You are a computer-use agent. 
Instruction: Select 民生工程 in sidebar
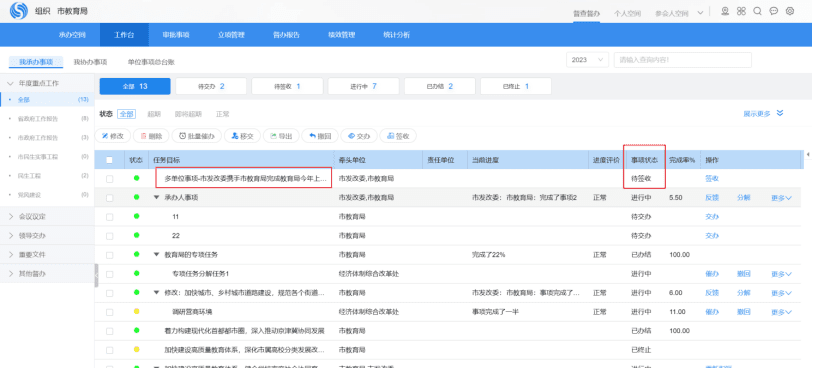(x=29, y=176)
